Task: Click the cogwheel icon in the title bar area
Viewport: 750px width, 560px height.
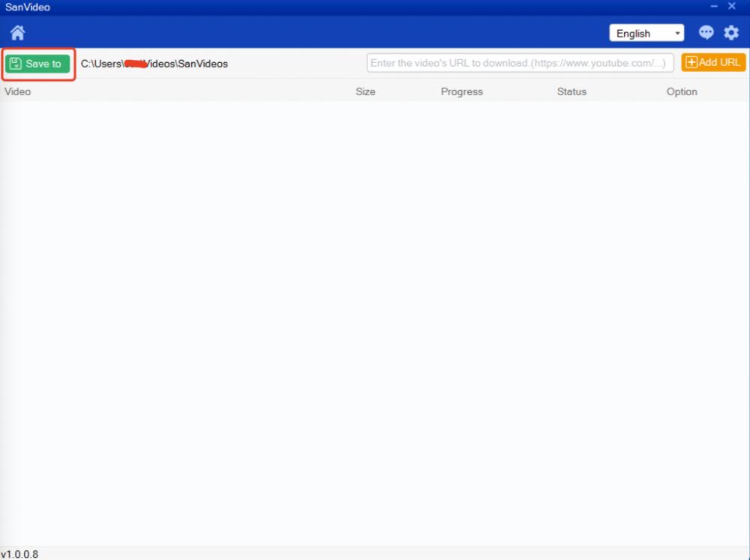Action: point(730,32)
